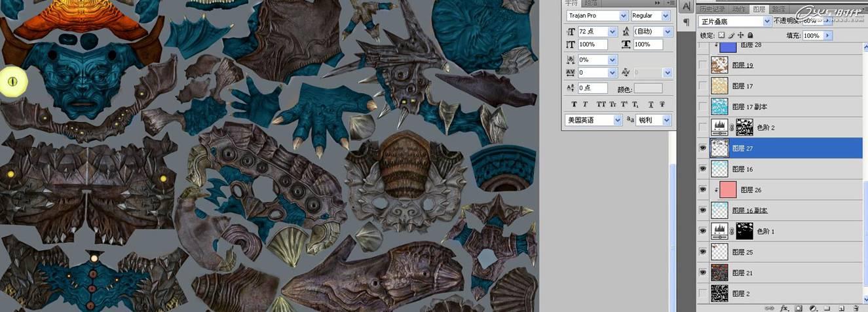Click mask link chain on 色阶 1 layer
Screen dimensions: 868x312
click(730, 231)
